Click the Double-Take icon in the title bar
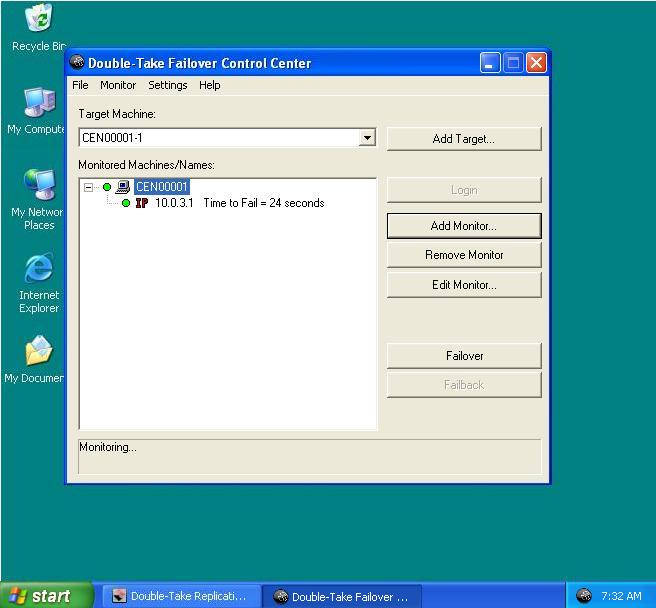Image resolution: width=656 pixels, height=608 pixels. [x=78, y=63]
